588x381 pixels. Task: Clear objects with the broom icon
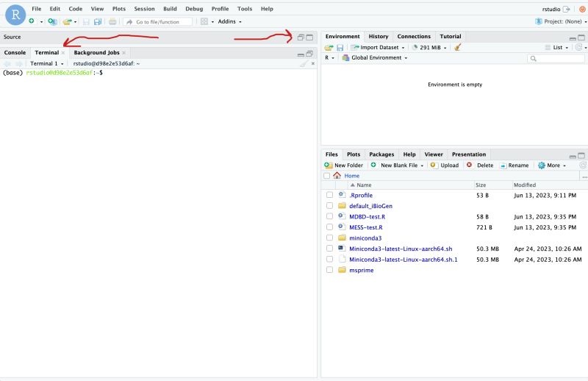click(457, 47)
